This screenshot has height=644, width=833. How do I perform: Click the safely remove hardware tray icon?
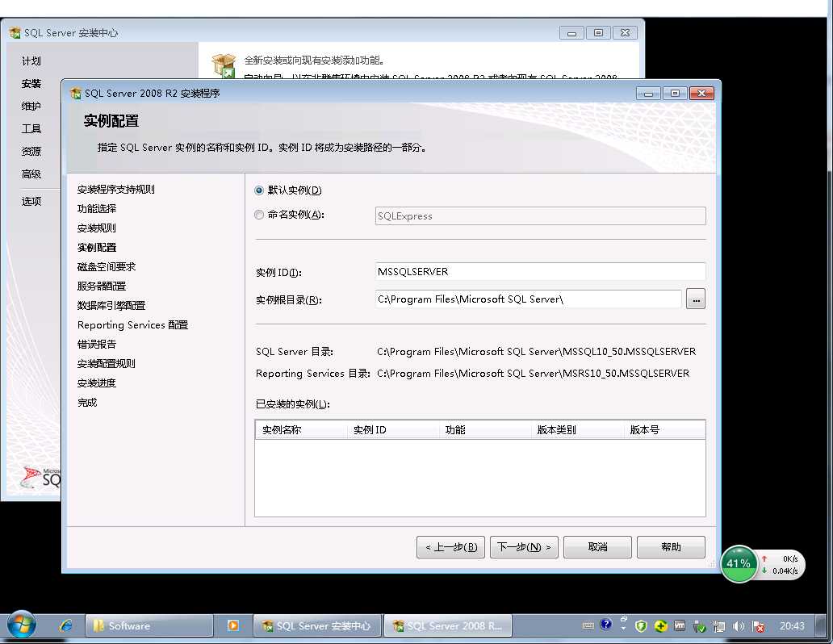[700, 627]
